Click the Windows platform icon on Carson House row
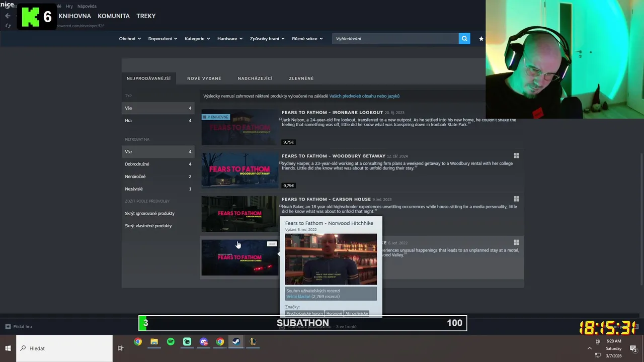The height and width of the screenshot is (362, 644). coord(516,199)
